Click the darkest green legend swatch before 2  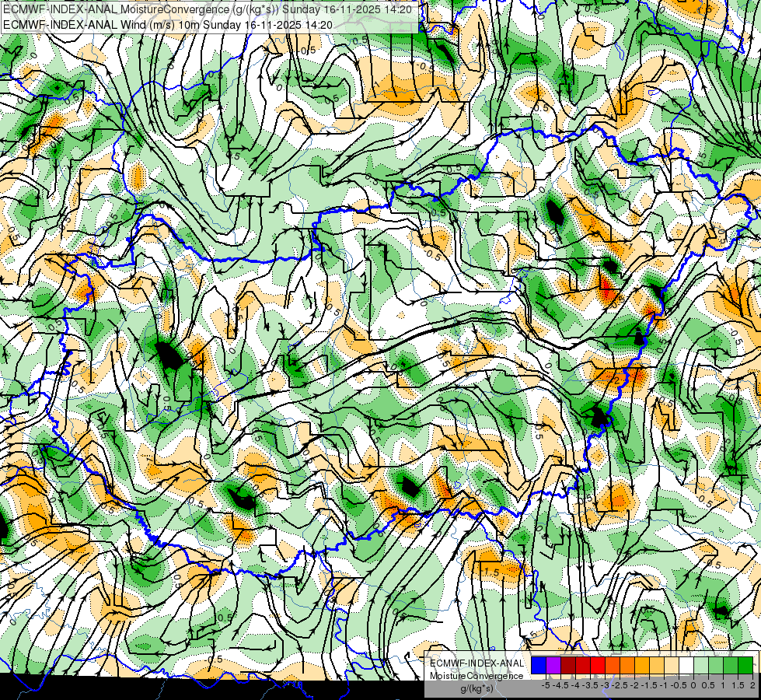click(745, 666)
